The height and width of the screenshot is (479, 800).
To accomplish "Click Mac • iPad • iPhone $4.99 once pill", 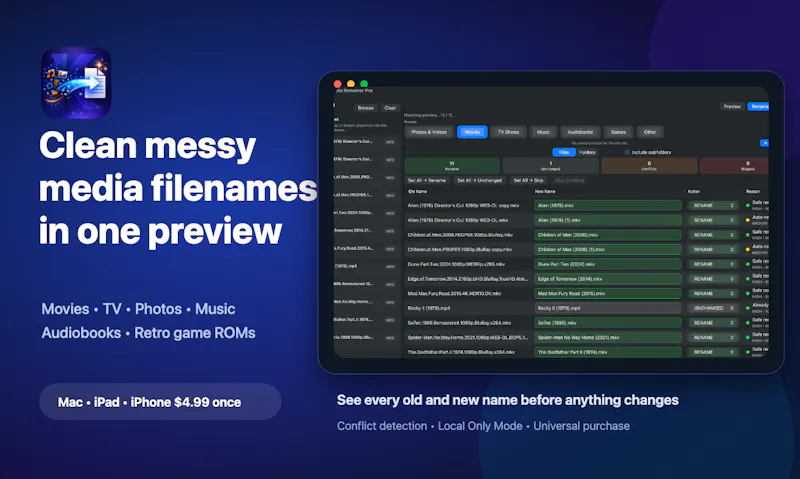I will [160, 402].
